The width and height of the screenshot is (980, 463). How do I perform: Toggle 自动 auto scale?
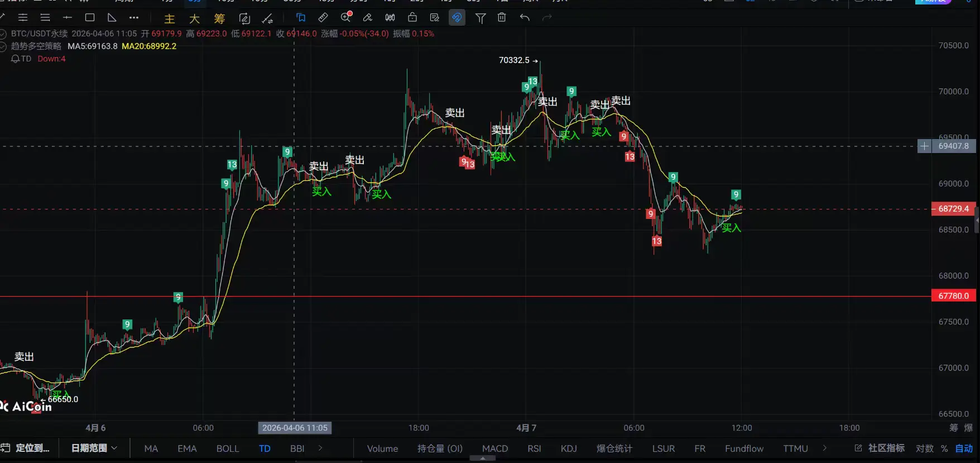964,448
